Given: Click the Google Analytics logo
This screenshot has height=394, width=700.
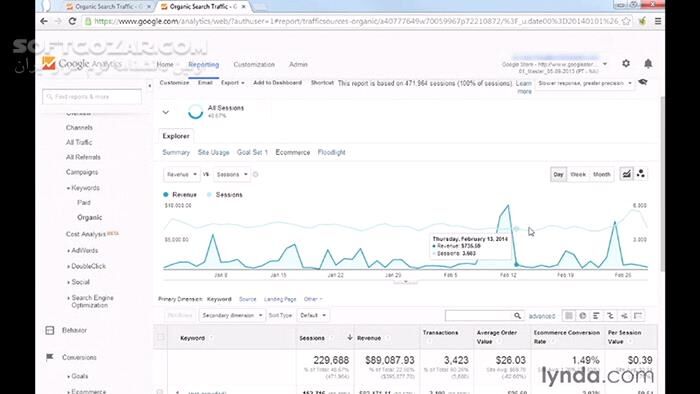Looking at the screenshot, I should [x=82, y=64].
